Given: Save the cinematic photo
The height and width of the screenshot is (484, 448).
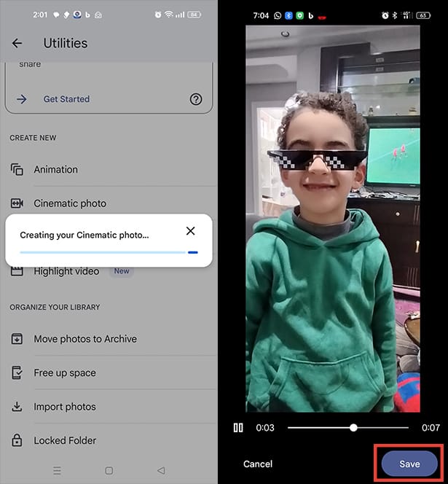Looking at the screenshot, I should click(x=409, y=464).
